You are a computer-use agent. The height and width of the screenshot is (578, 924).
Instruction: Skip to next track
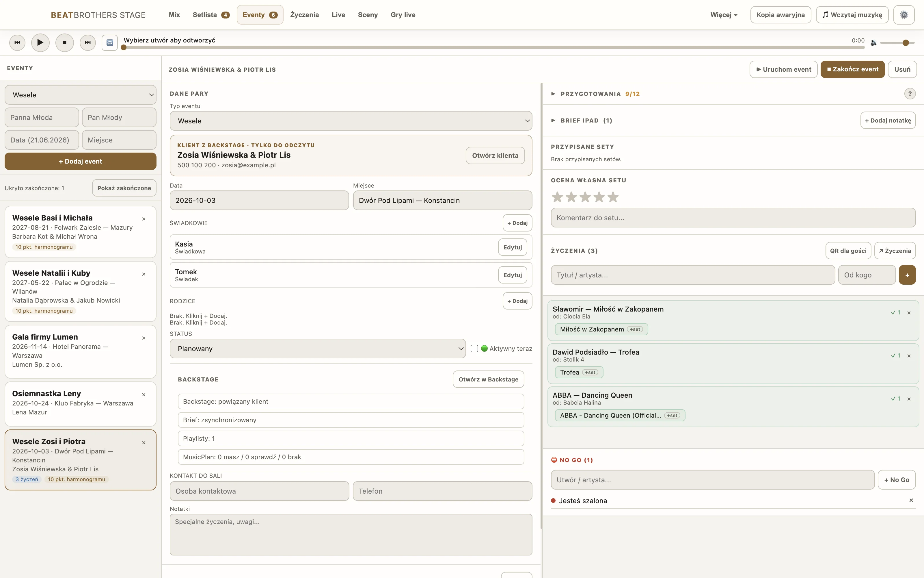click(88, 42)
